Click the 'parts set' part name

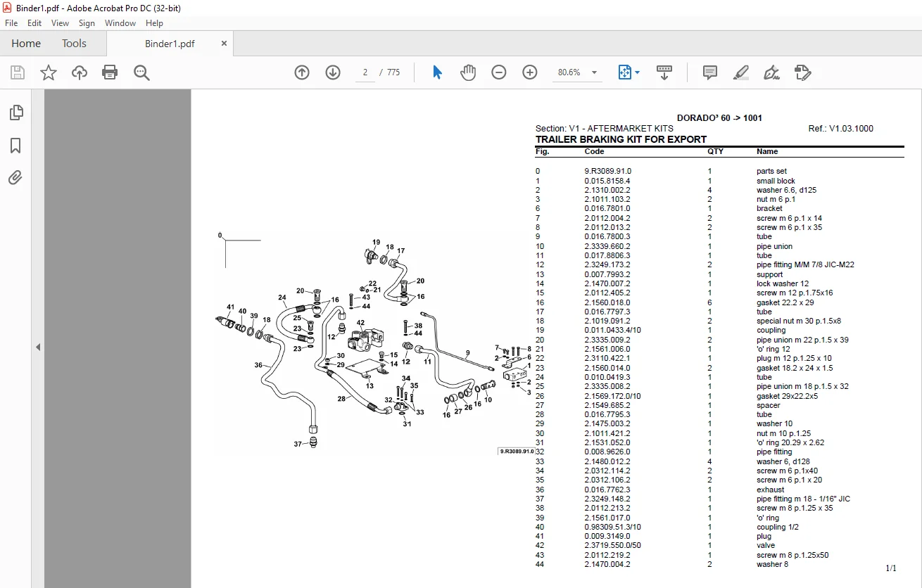[x=771, y=171]
